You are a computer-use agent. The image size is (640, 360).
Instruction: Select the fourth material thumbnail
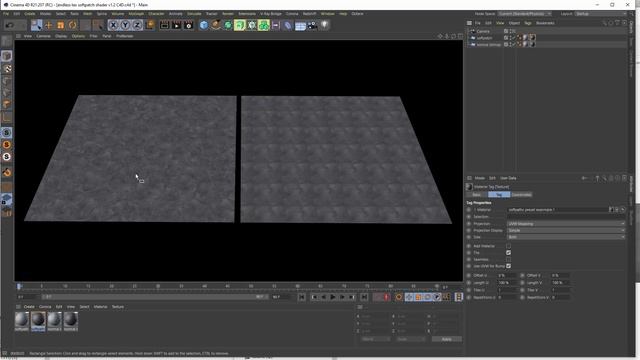[x=70, y=320]
